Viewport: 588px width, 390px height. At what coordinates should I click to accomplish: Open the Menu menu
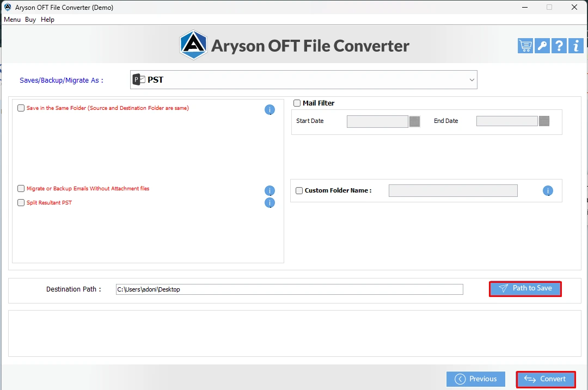(12, 20)
